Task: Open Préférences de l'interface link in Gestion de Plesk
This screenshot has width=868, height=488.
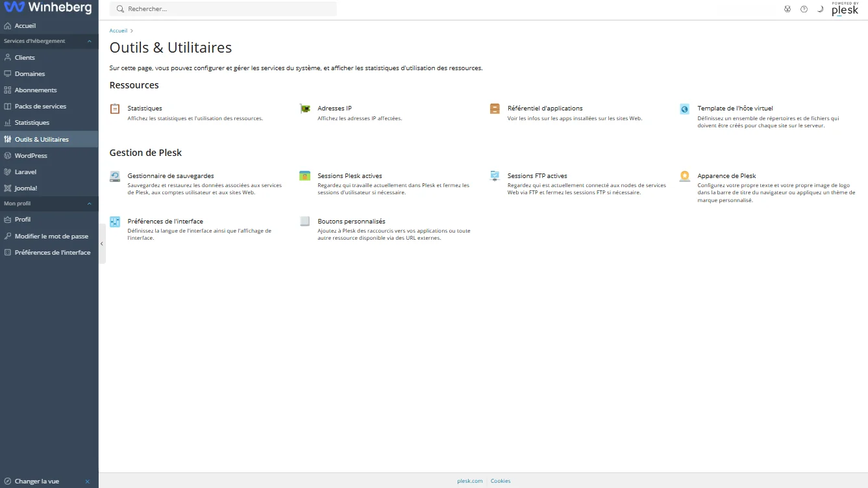Action: tap(166, 222)
